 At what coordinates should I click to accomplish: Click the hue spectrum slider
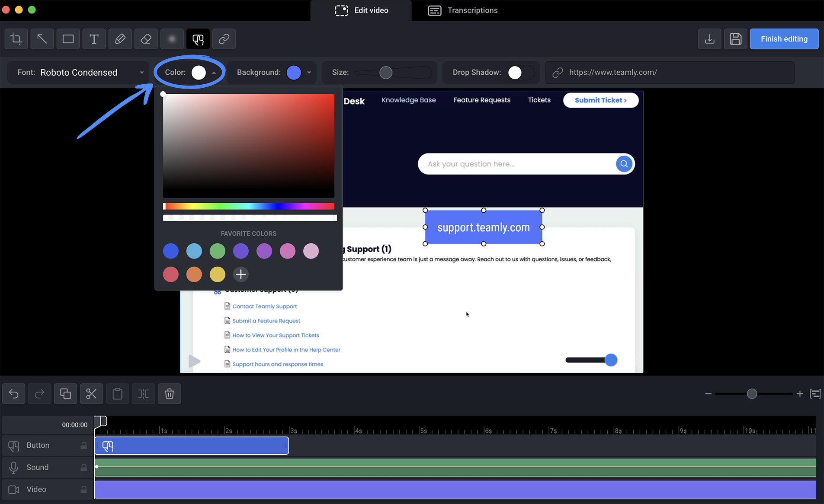pos(249,206)
